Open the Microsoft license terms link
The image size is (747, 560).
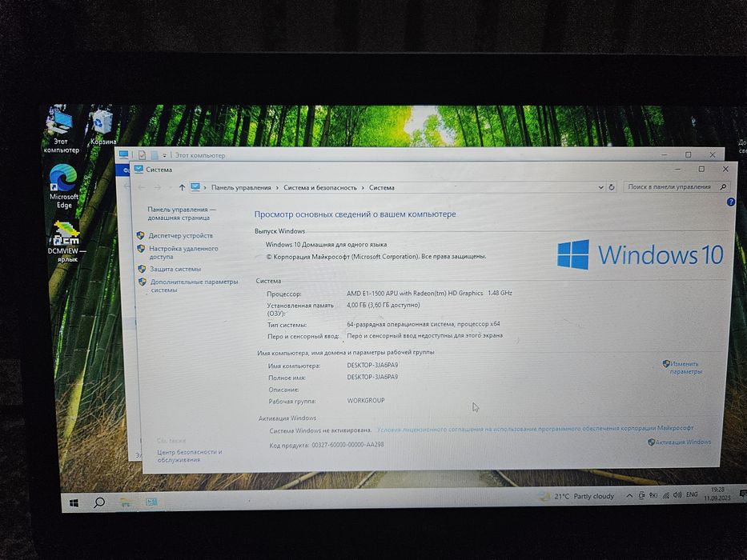tap(535, 429)
